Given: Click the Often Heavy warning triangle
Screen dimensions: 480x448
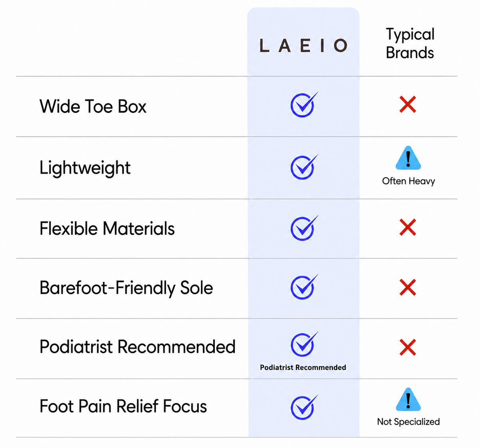Looking at the screenshot, I should [408, 158].
